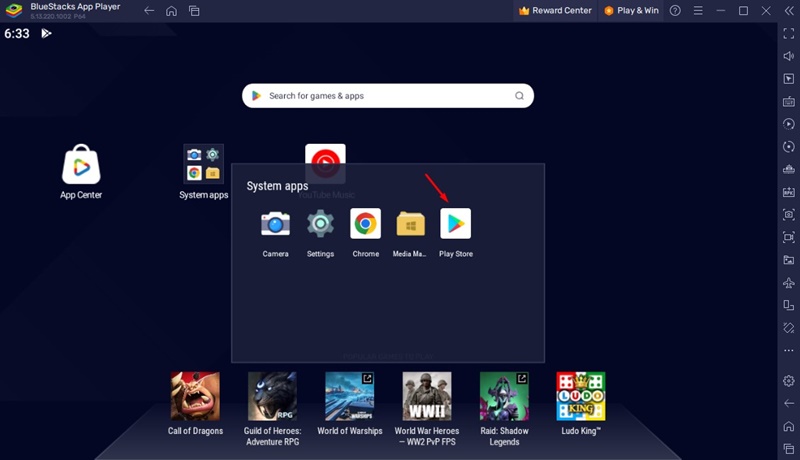
Task: Open game controls keyboard sidebar icon
Action: point(789,101)
